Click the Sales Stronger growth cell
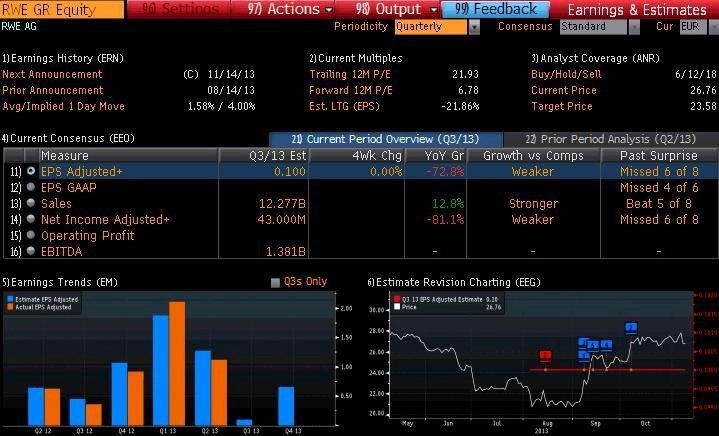This screenshot has height=436, width=719. (x=533, y=204)
